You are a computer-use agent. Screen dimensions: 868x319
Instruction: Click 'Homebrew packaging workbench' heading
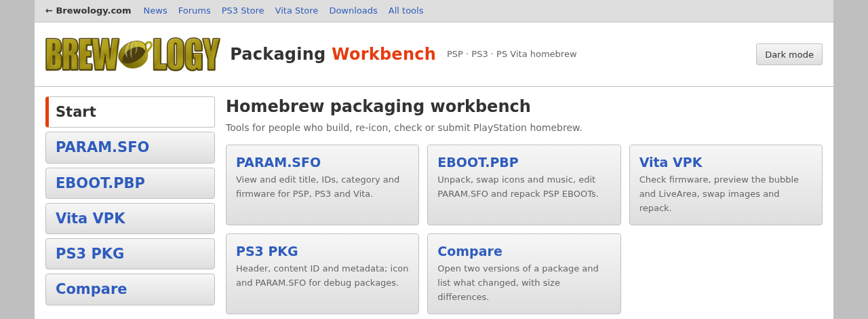(x=378, y=107)
